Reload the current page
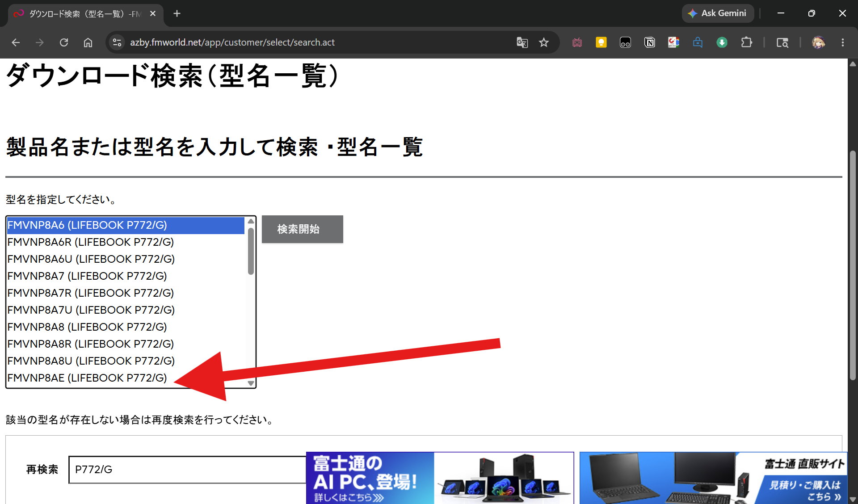 pyautogui.click(x=64, y=42)
